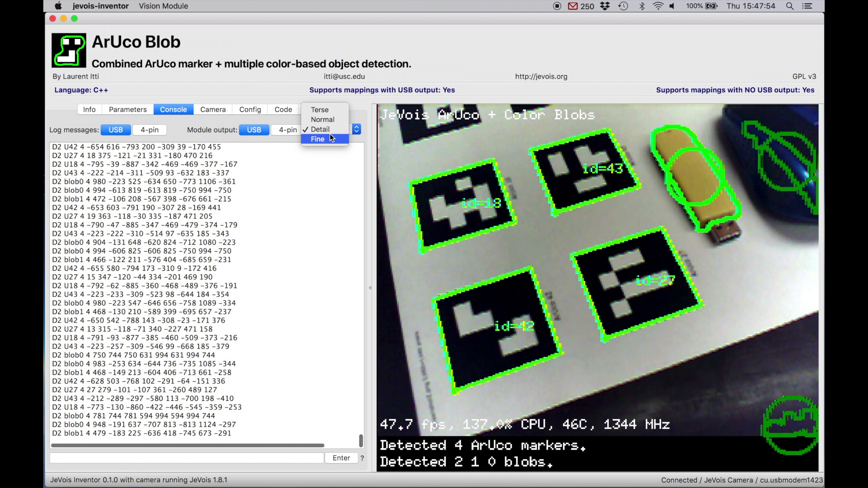The height and width of the screenshot is (488, 868).
Task: Click 'Supports mappings with NO USB output: Yes'
Action: pyautogui.click(x=735, y=90)
